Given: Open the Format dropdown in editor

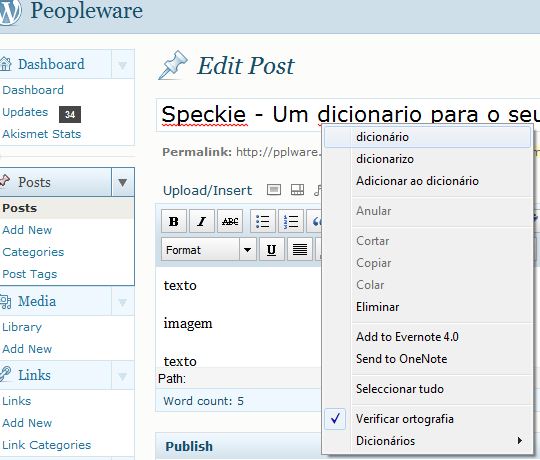Looking at the screenshot, I should tap(209, 249).
